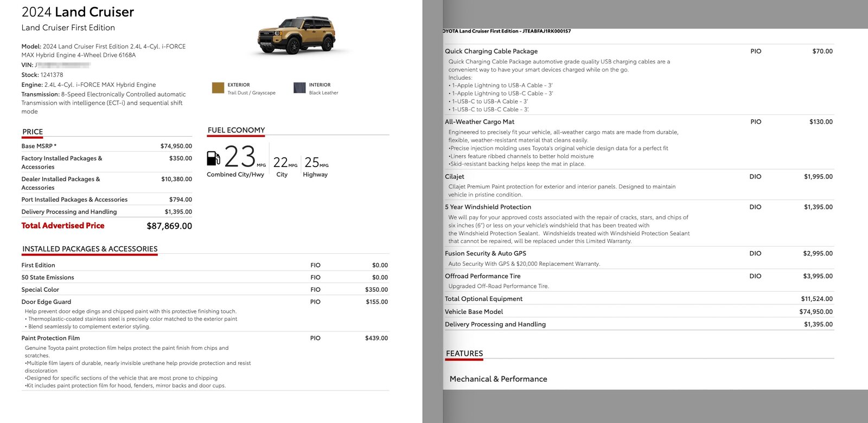The width and height of the screenshot is (868, 423).
Task: Click Special Color price $350.00
Action: (x=376, y=290)
